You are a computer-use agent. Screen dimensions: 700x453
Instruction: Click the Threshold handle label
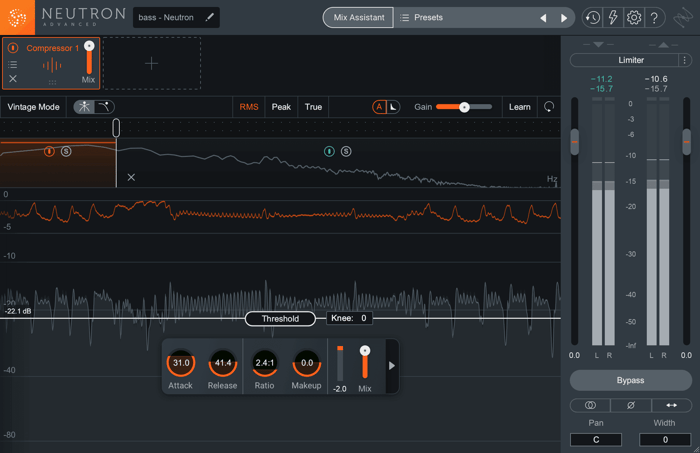click(280, 319)
